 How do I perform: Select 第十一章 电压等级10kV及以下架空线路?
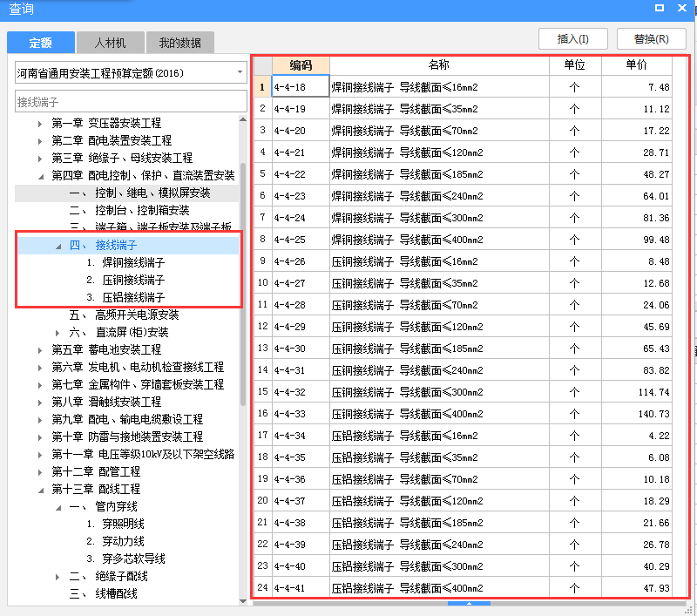(x=143, y=454)
